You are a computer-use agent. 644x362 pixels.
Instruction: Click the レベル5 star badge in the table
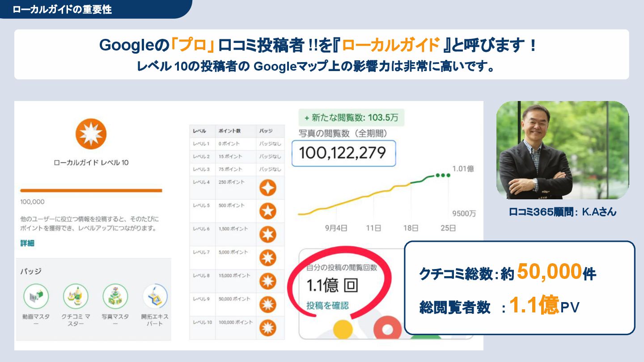pyautogui.click(x=267, y=211)
